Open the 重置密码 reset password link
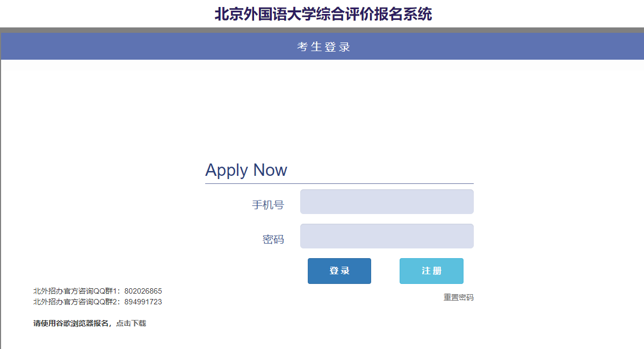Viewport: 644px width, 349px height. click(x=458, y=297)
